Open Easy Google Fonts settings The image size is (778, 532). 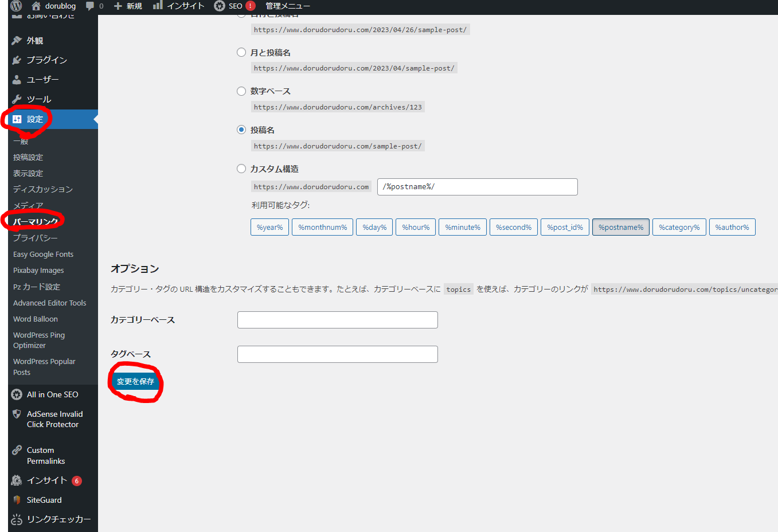(44, 254)
